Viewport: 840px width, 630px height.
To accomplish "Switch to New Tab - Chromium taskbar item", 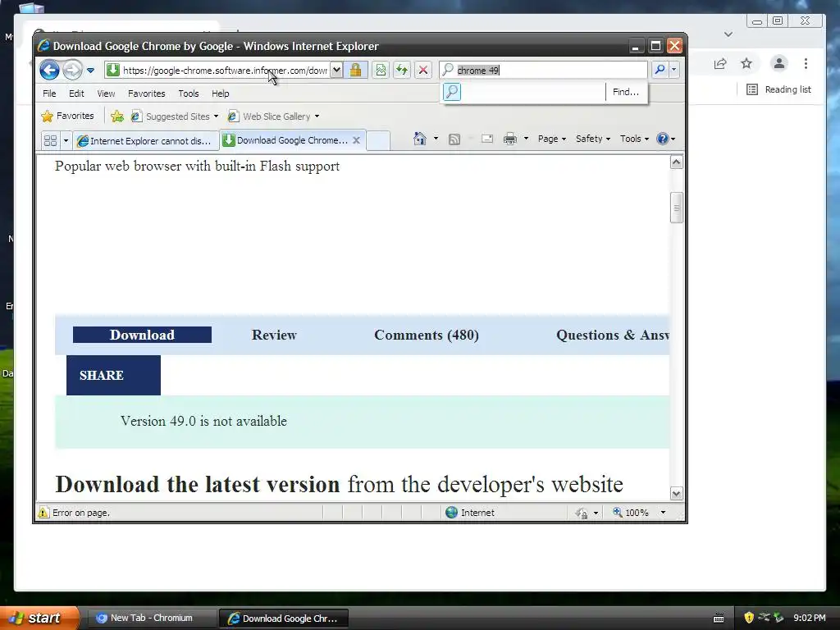I will (x=151, y=619).
